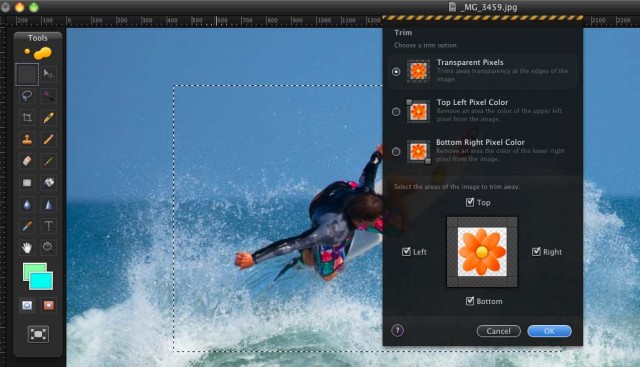Select the Blur water drop tool

tap(27, 204)
